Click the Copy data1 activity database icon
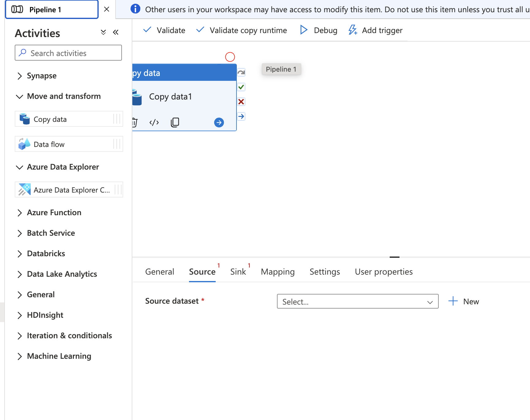This screenshot has height=420, width=530. 137,97
